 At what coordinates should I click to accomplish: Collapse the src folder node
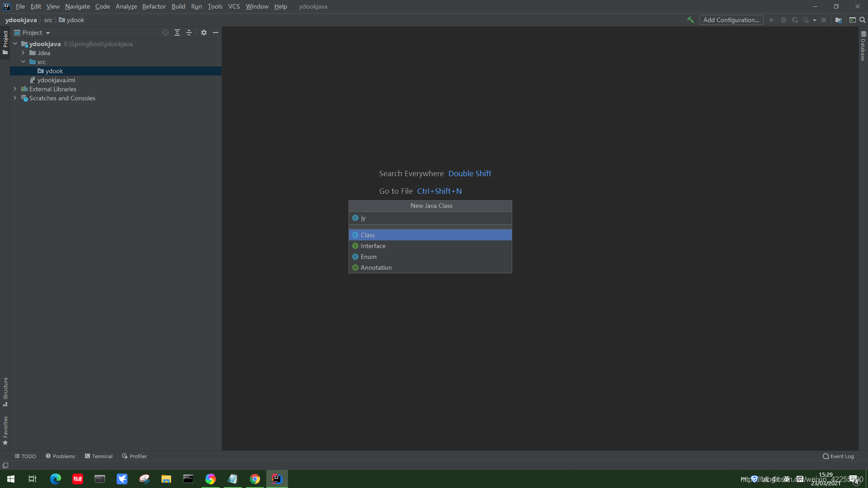tap(23, 62)
